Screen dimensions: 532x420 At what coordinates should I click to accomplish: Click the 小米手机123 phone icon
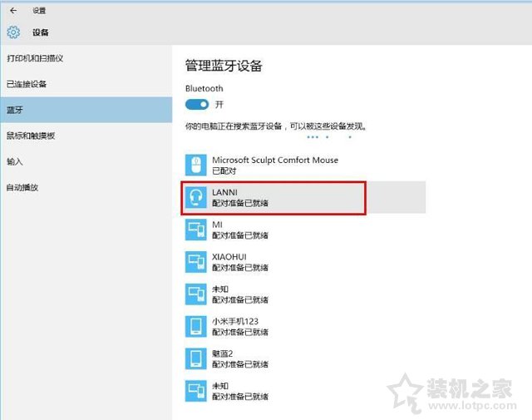point(195,327)
